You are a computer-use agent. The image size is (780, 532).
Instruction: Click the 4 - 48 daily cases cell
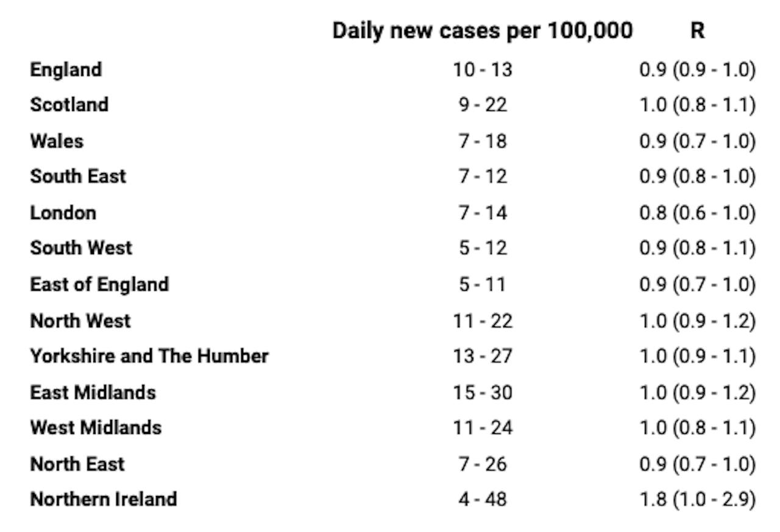[x=483, y=500]
